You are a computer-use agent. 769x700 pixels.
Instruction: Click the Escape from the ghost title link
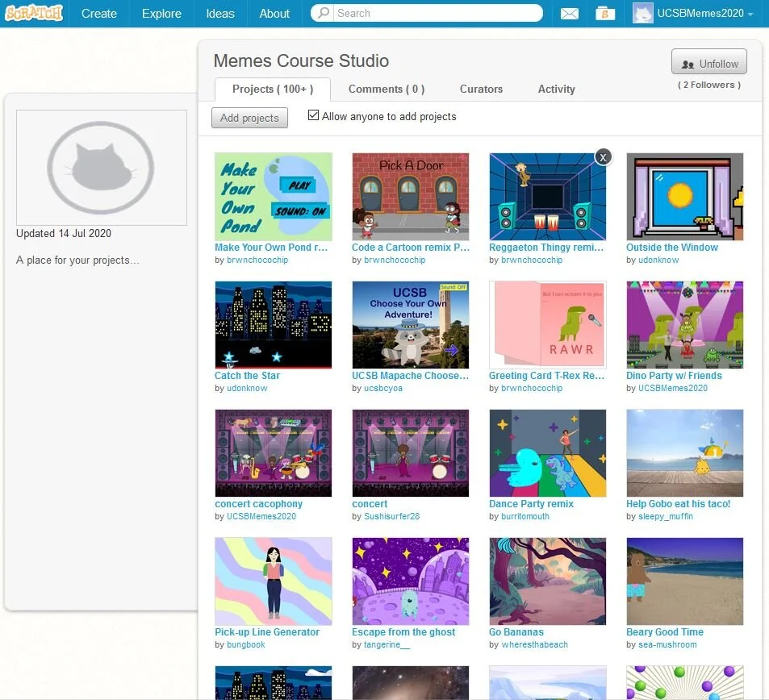coord(403,632)
